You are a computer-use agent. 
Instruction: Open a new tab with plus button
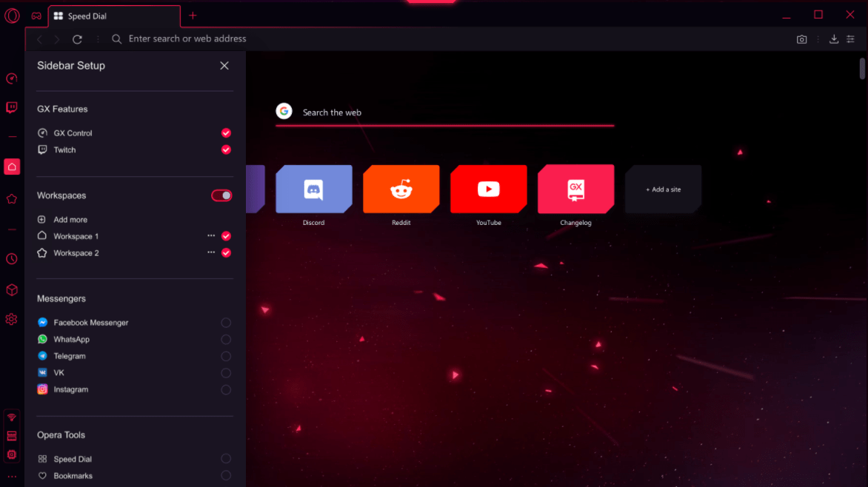(193, 16)
